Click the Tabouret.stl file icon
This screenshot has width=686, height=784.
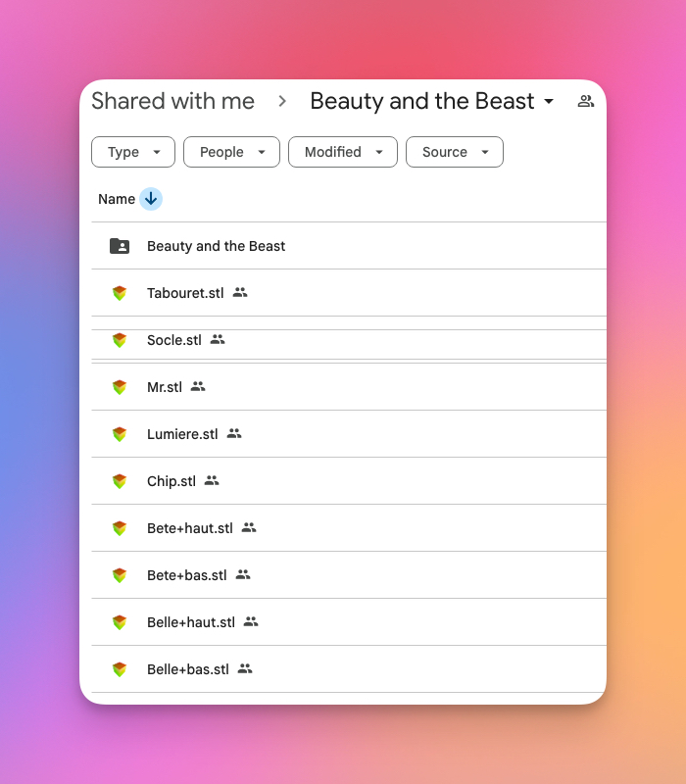tap(120, 293)
